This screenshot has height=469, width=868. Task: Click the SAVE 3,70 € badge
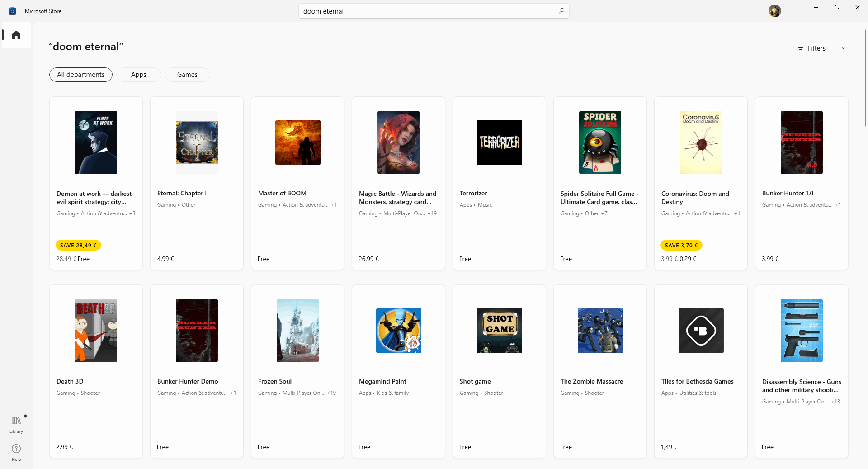tap(682, 245)
